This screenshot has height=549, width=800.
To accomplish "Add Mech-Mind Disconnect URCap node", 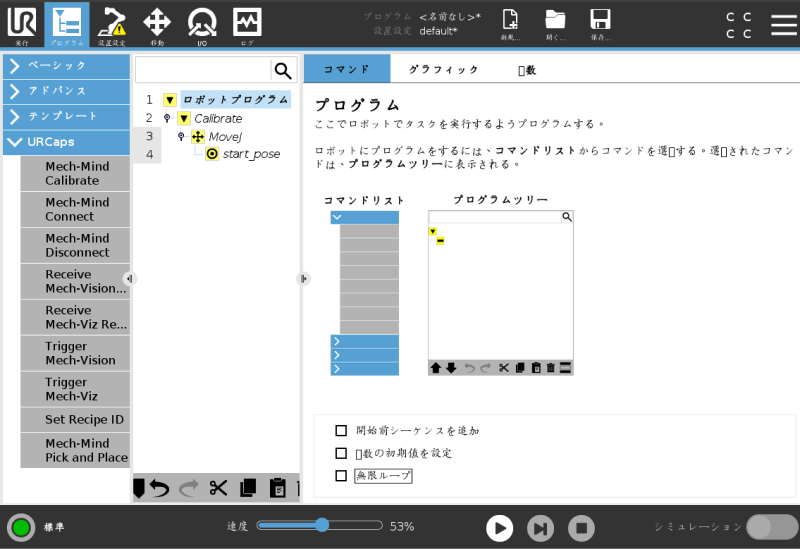I will tap(76, 245).
